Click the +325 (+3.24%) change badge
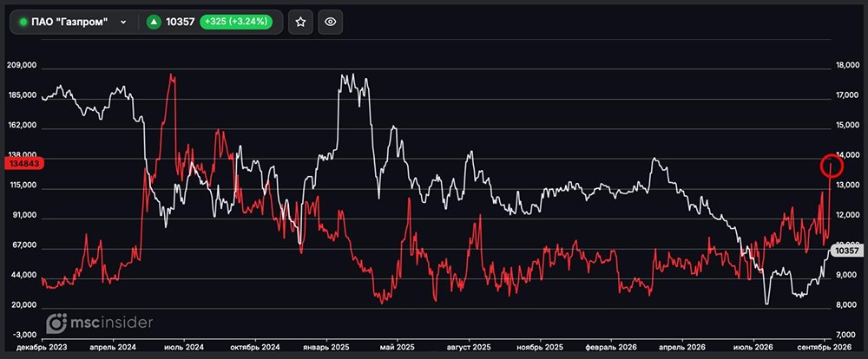The image size is (868, 359). (236, 23)
